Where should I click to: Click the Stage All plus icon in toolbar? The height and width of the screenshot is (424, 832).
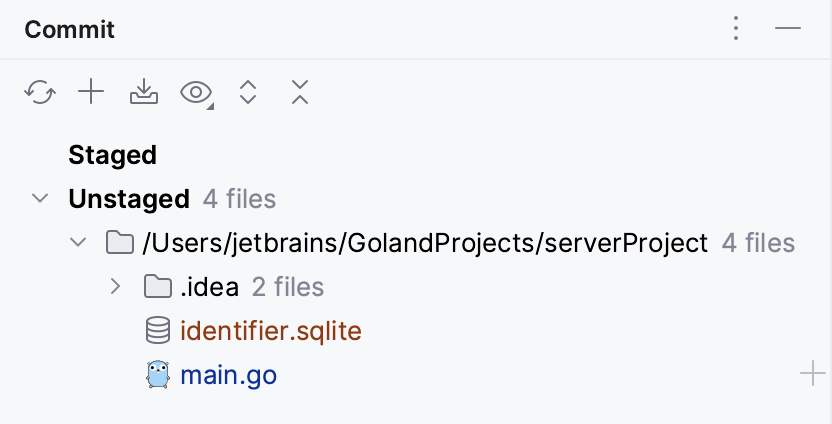pyautogui.click(x=91, y=93)
